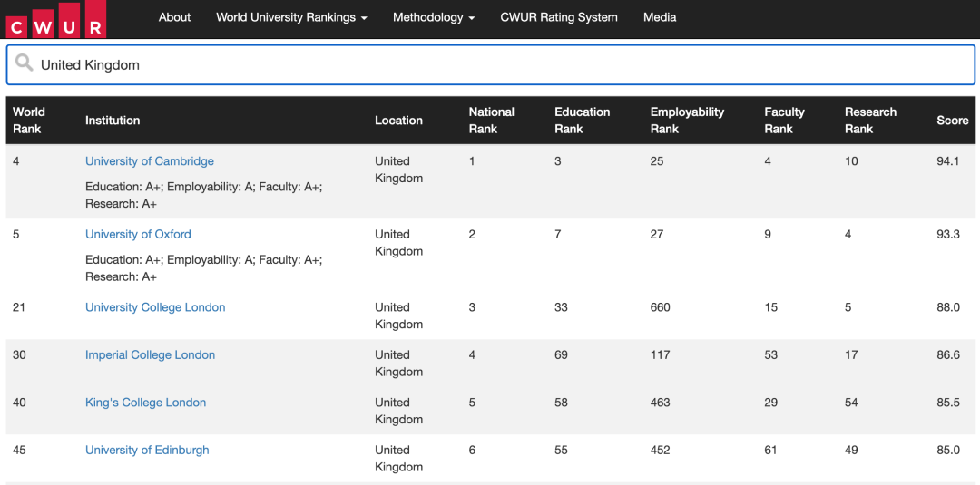Sort by Faculty Rank column header

click(784, 121)
